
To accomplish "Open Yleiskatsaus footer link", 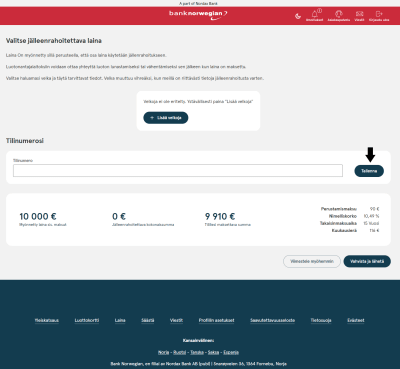I will tap(47, 320).
